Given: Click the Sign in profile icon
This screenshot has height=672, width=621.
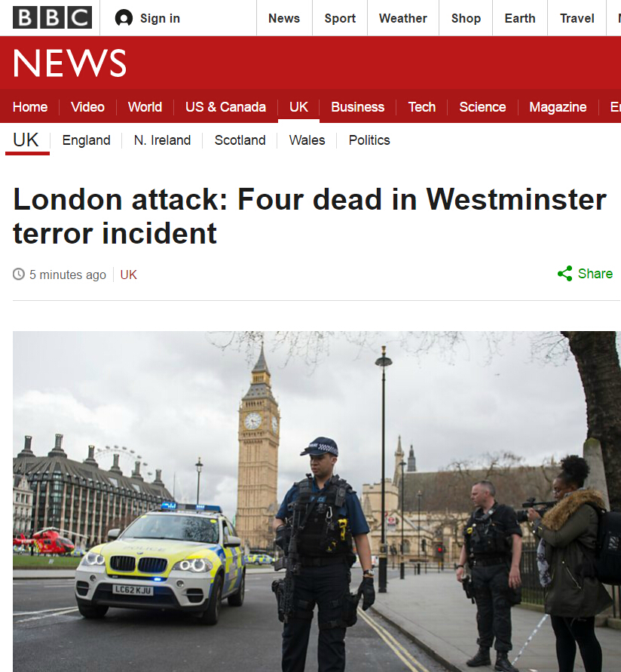Looking at the screenshot, I should tap(124, 18).
